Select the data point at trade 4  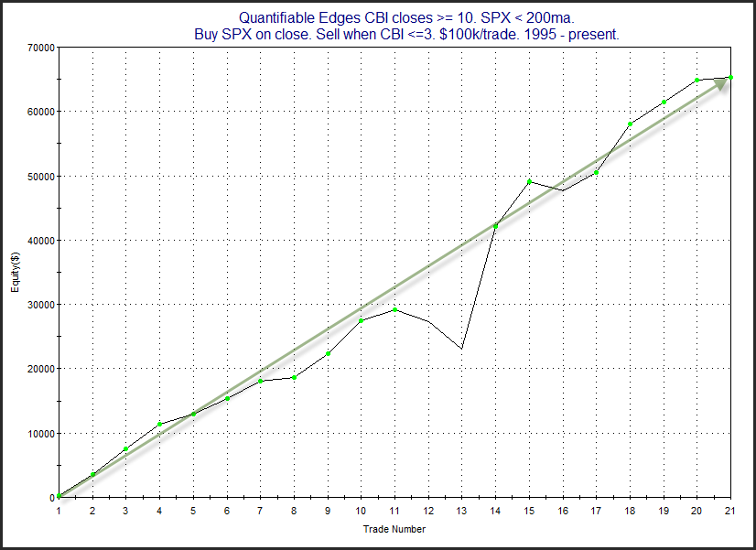[x=159, y=425]
